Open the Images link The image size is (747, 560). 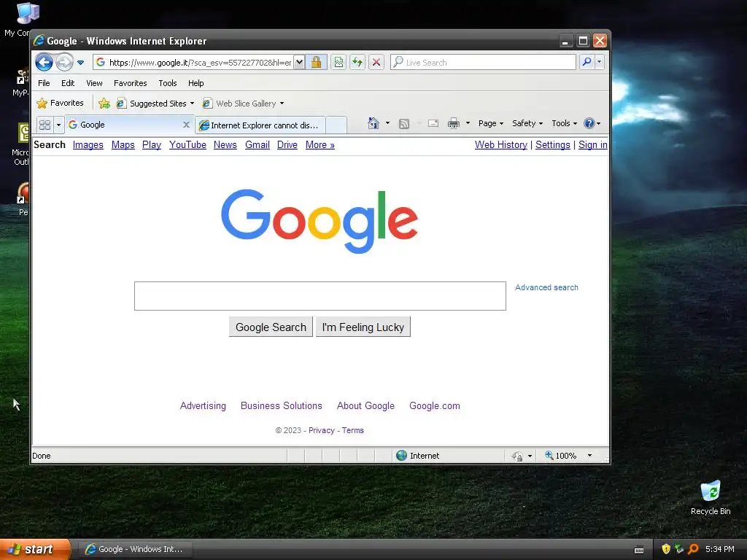coord(88,145)
